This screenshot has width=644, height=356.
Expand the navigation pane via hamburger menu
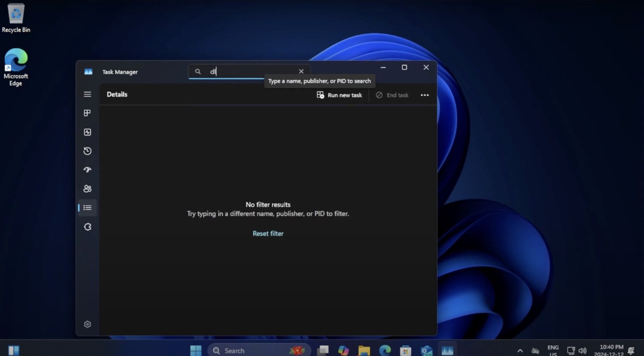click(x=87, y=94)
